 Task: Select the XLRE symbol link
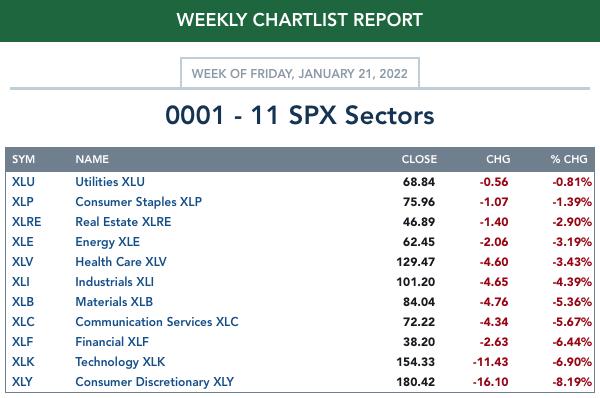click(x=26, y=222)
